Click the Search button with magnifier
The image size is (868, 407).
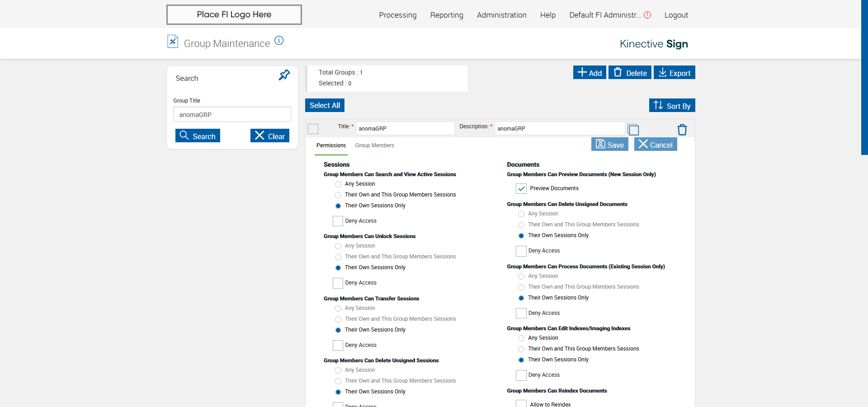198,136
